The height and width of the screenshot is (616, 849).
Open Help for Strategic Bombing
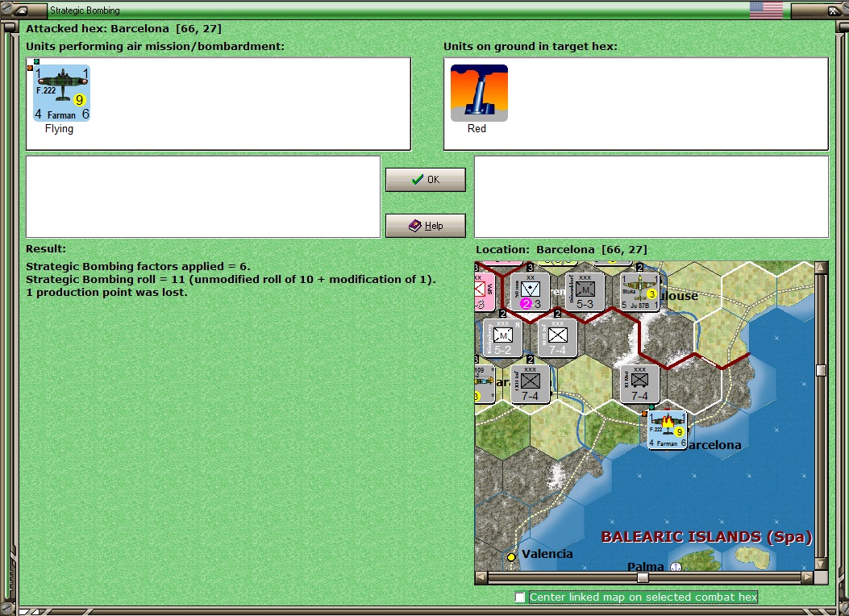[x=426, y=226]
